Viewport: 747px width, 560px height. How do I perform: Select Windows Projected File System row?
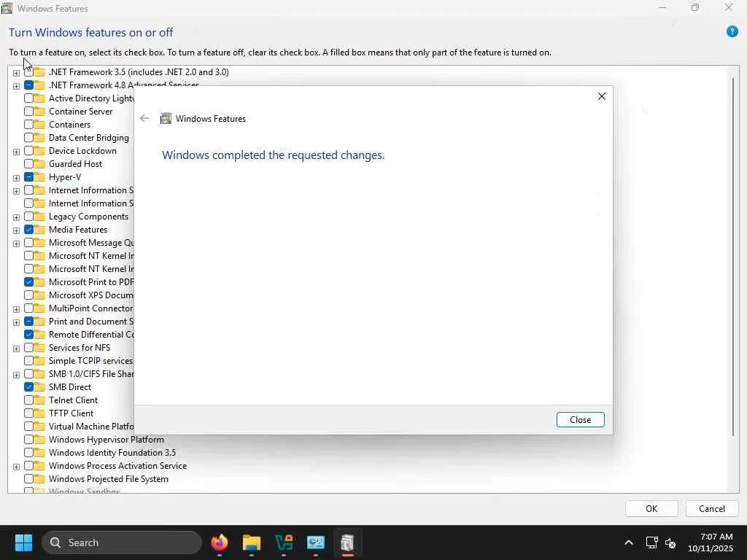pyautogui.click(x=108, y=479)
